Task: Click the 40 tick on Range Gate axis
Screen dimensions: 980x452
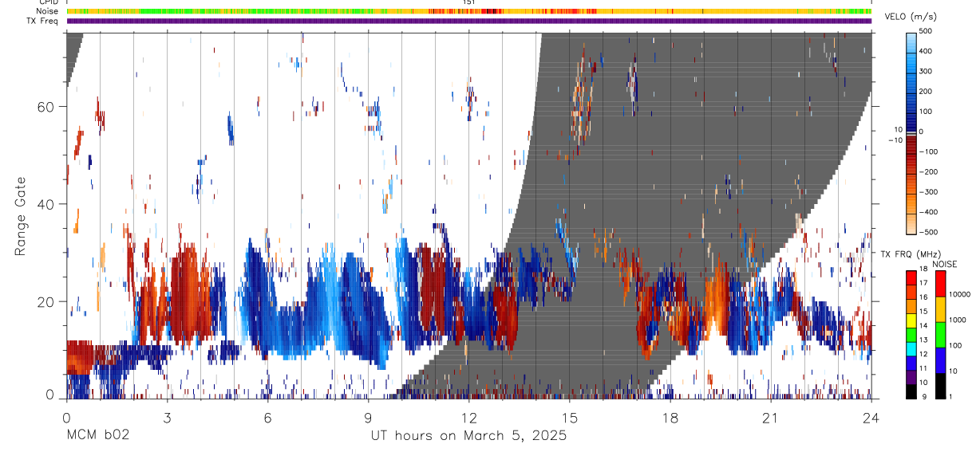Action: tap(46, 204)
